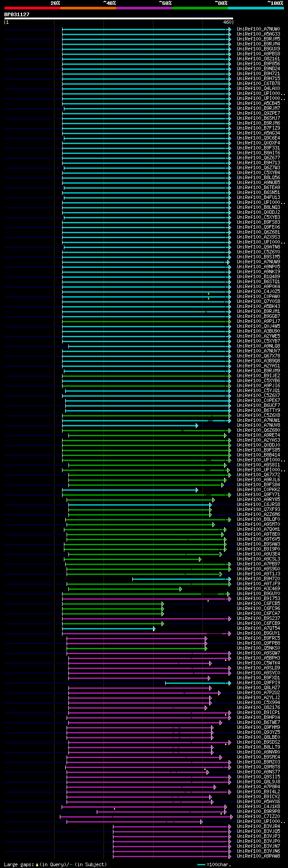Select the UniRef100_B9SIM5 entry

(258, 257)
